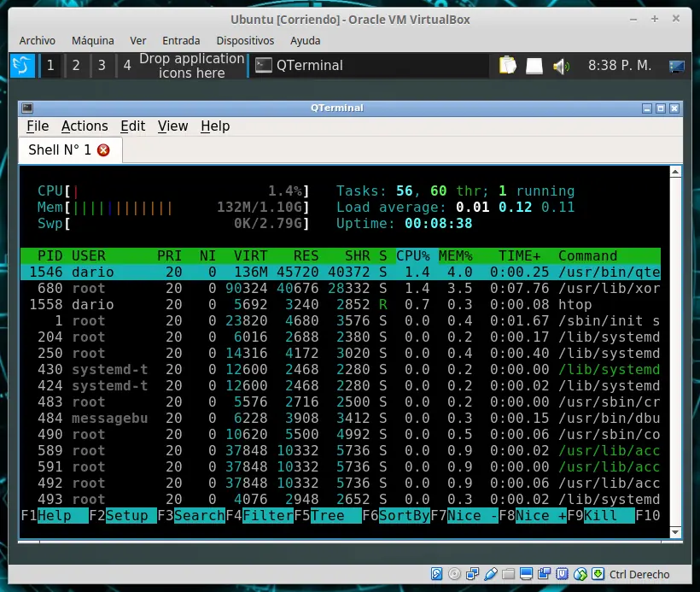This screenshot has width=700, height=592.
Task: Click htop F8 Nice + button
Action: [x=533, y=516]
